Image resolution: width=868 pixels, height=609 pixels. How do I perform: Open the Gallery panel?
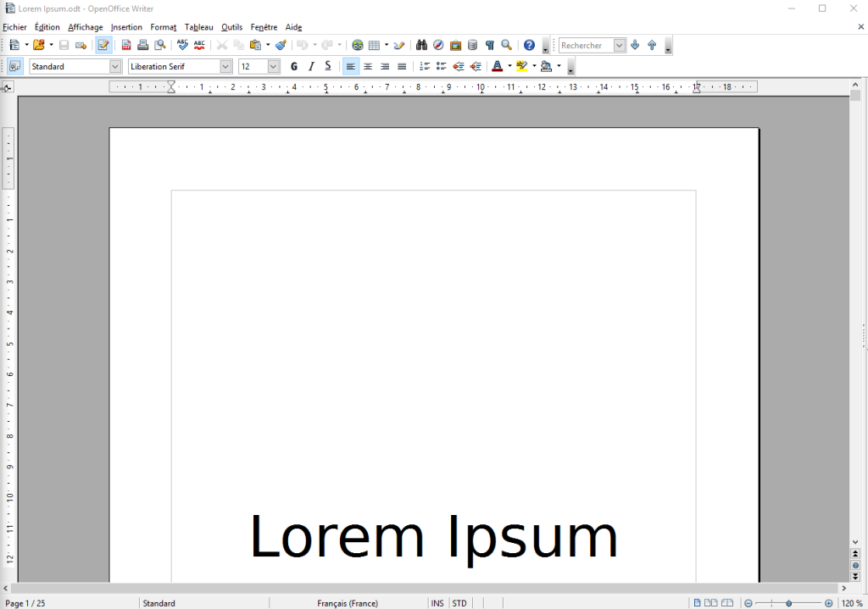(x=455, y=45)
